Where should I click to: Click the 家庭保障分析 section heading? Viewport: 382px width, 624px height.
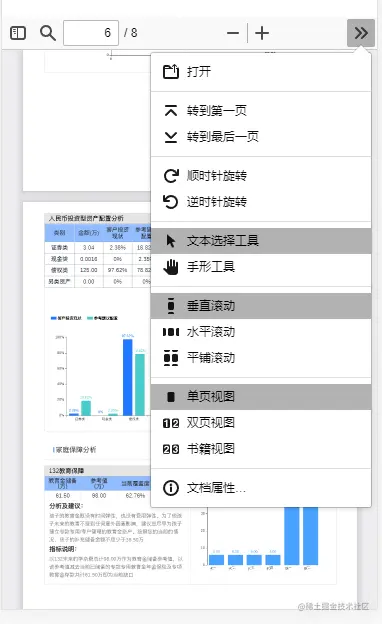click(x=75, y=450)
